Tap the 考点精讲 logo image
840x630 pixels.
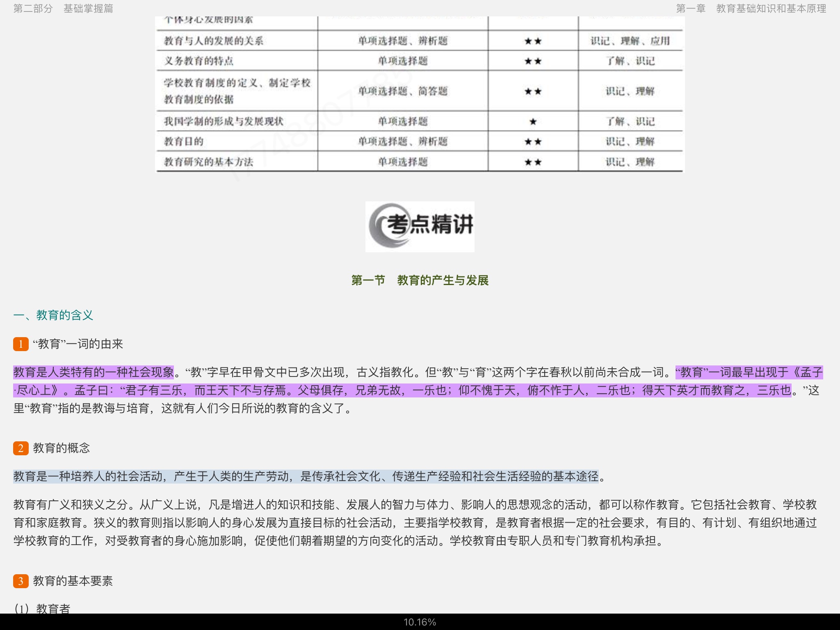click(420, 226)
